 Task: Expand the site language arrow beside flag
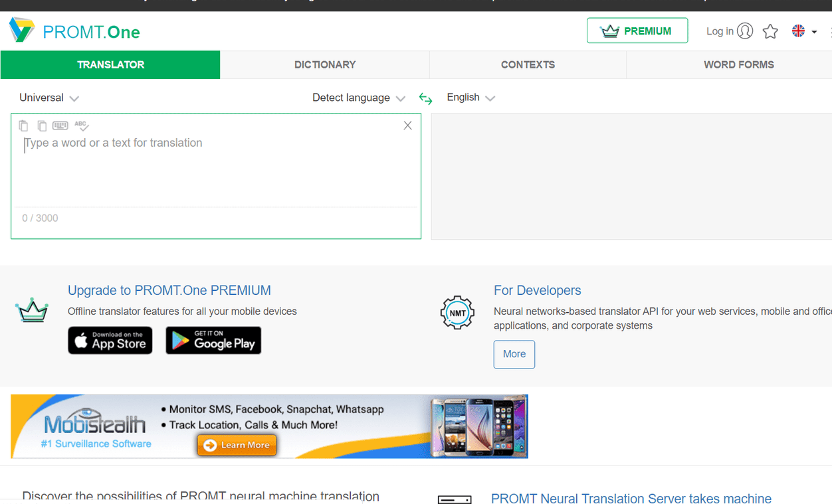click(x=814, y=32)
